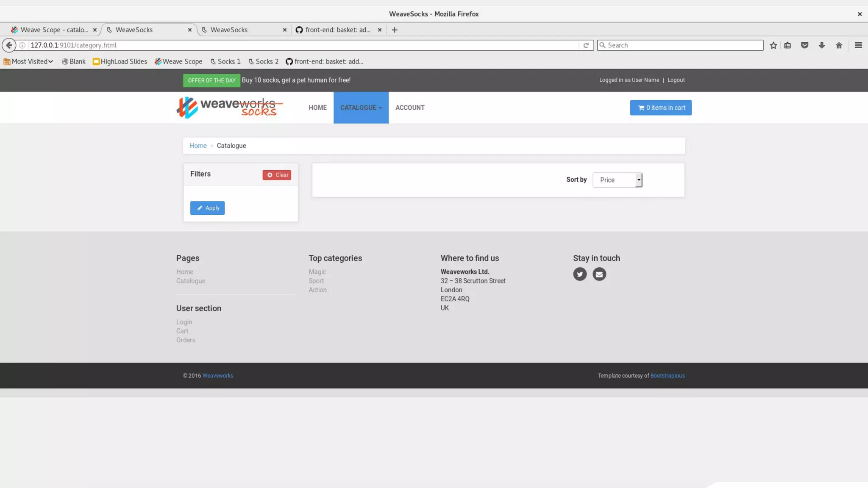Screen dimensions: 868x488
Task: Expand the Catalogue navigation dropdown
Action: click(x=361, y=108)
